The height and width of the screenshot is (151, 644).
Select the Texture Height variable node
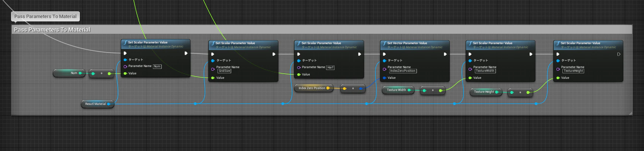(x=486, y=92)
